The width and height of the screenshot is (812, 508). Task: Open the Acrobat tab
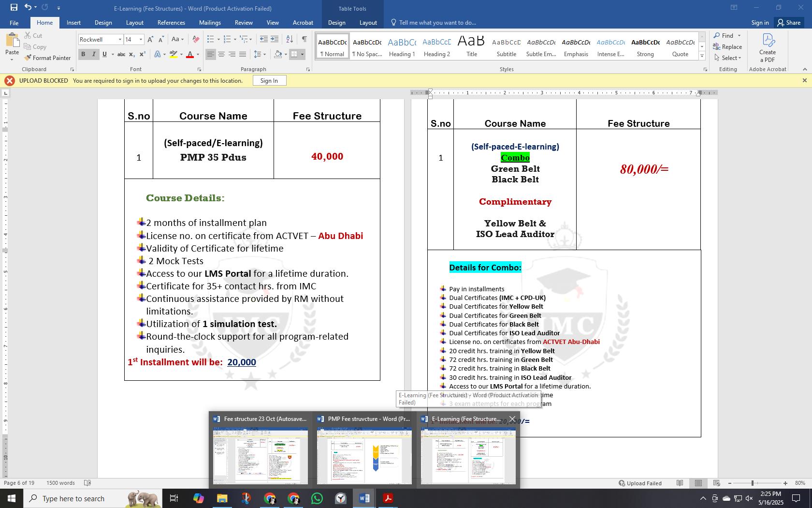pos(303,23)
